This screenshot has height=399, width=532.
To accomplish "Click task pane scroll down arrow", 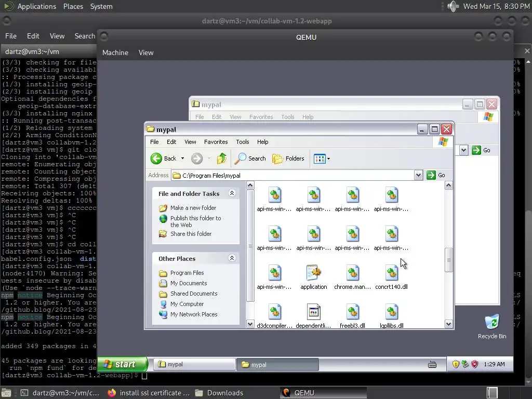I will pyautogui.click(x=250, y=324).
